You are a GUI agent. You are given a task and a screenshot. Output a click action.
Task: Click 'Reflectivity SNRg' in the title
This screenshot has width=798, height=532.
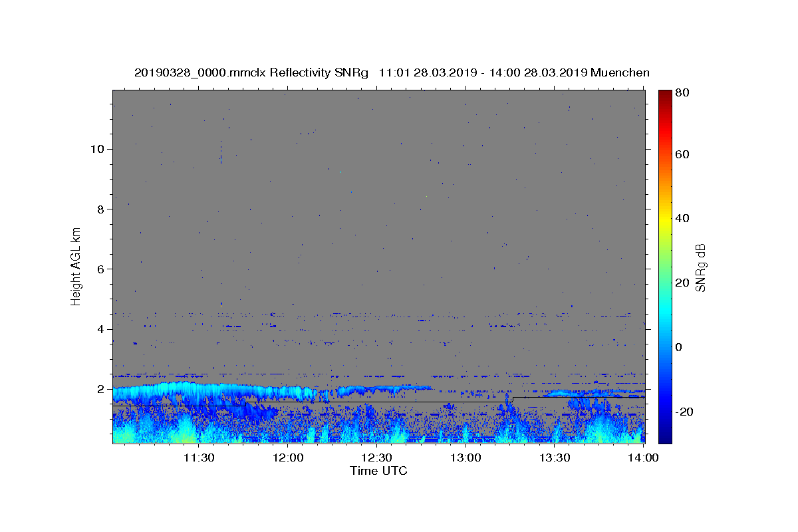(319, 72)
